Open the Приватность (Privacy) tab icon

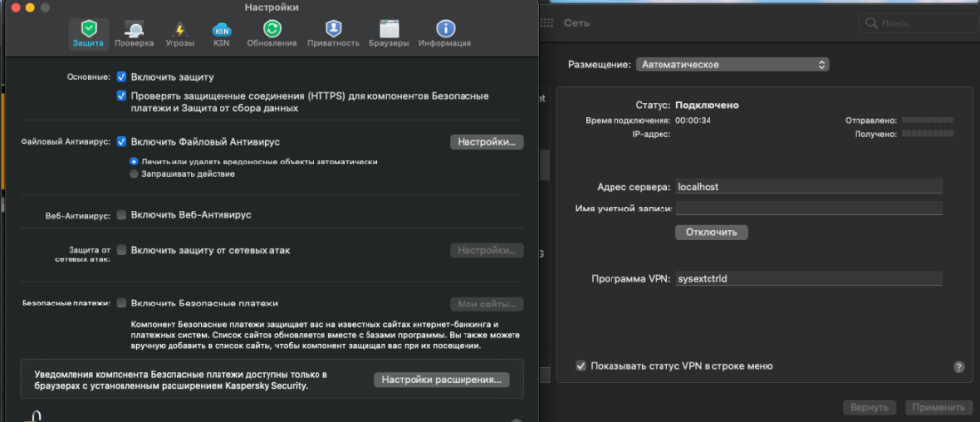pos(333,28)
